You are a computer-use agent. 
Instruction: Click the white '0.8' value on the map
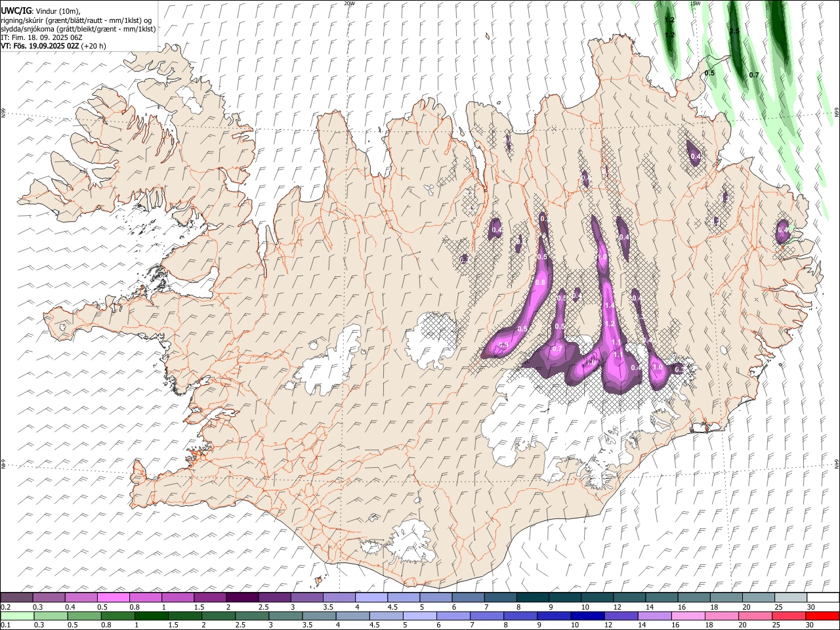541,283
